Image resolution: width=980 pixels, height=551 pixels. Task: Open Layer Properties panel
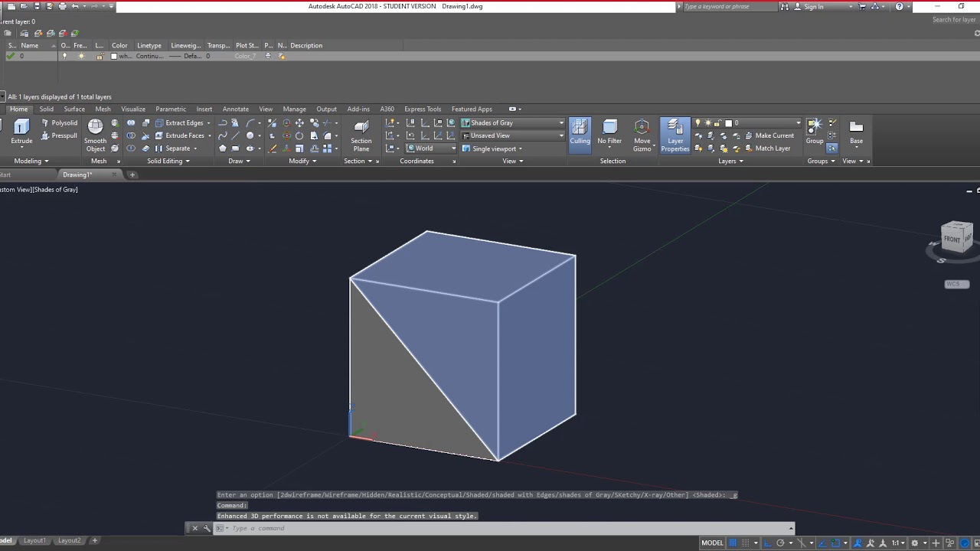675,135
